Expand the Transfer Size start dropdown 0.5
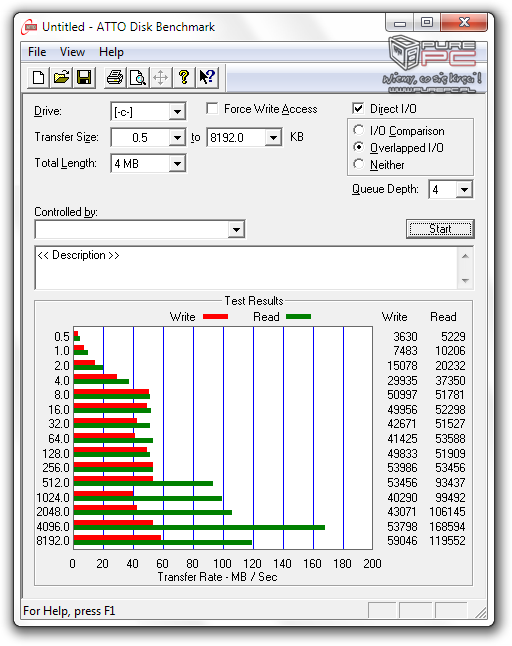The image size is (512, 646). tap(177, 137)
